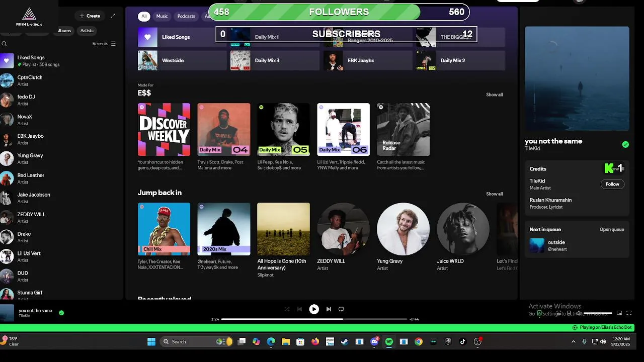The width and height of the screenshot is (644, 362).
Task: Open Drake in the library sidebar
Action: pos(60,237)
